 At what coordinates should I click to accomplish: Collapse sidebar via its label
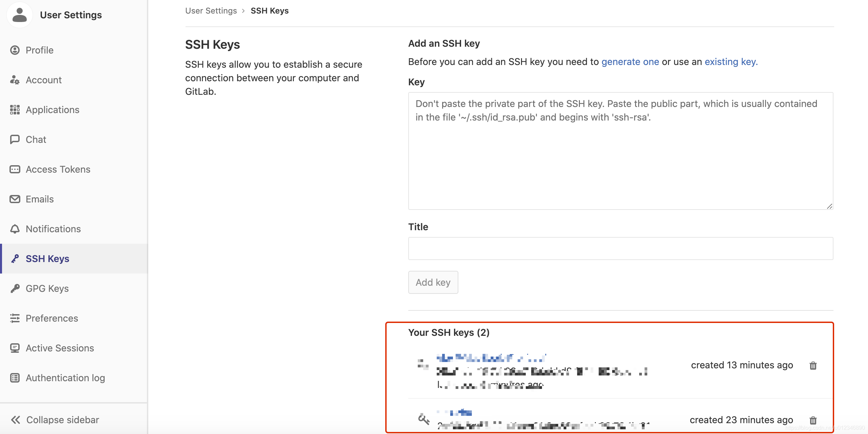(63, 420)
